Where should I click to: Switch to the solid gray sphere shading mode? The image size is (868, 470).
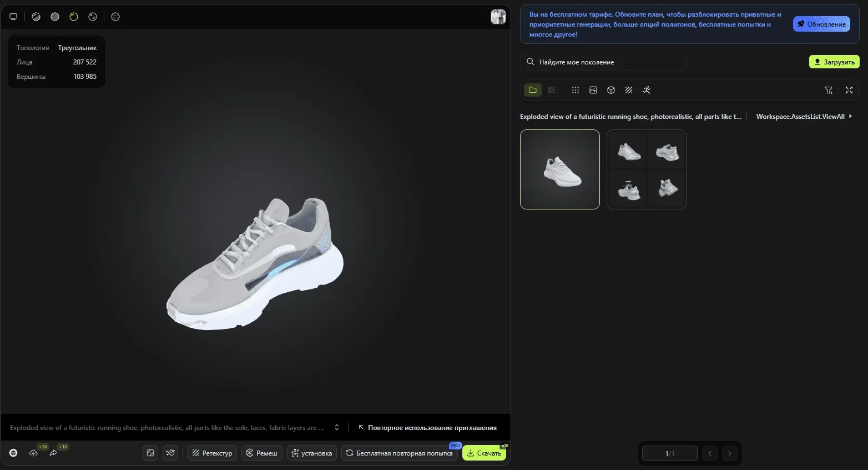point(55,17)
